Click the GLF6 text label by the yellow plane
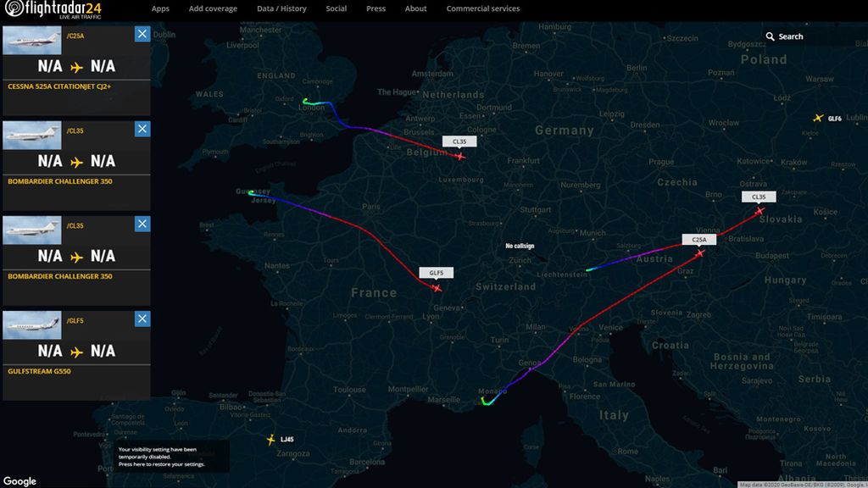Screen dimensions: 868x488 835,119
